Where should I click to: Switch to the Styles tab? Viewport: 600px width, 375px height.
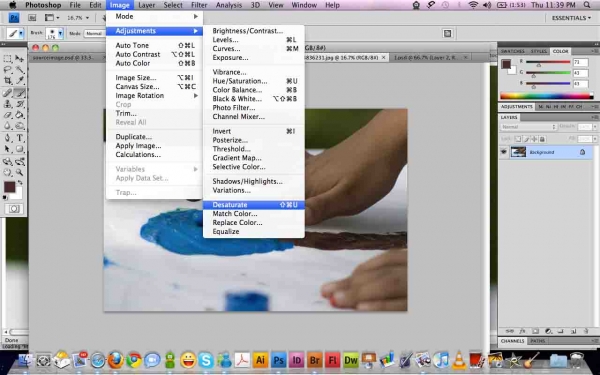tap(538, 51)
